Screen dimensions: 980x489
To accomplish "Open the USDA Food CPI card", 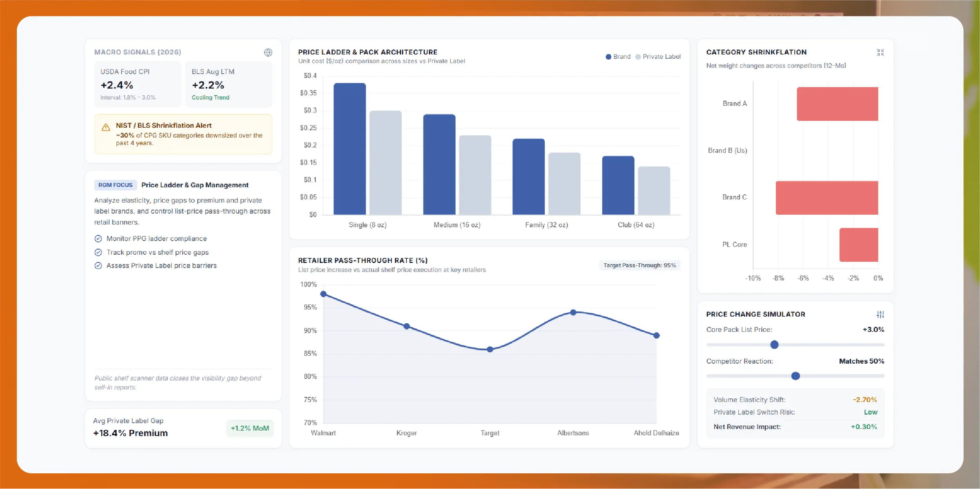I will pos(138,84).
